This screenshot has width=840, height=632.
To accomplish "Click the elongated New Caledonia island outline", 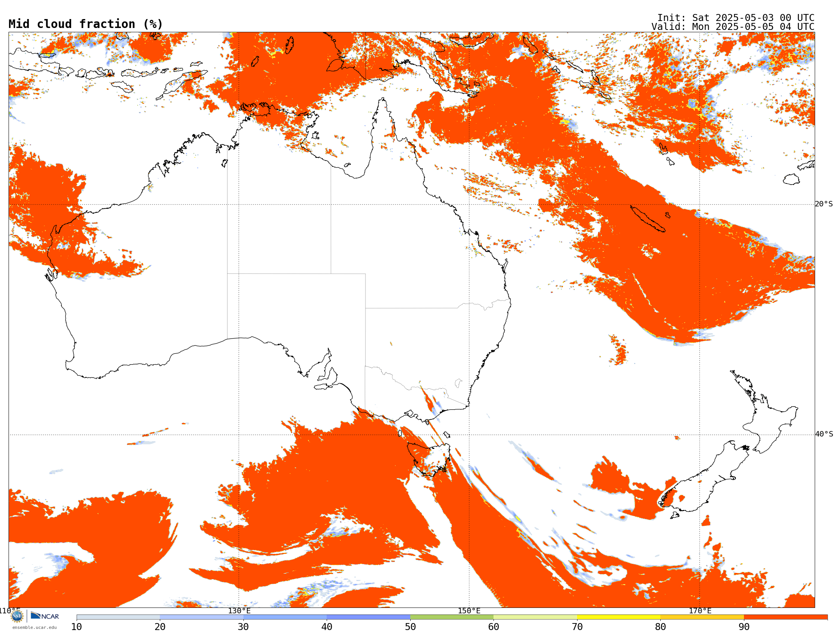I will 647,219.
